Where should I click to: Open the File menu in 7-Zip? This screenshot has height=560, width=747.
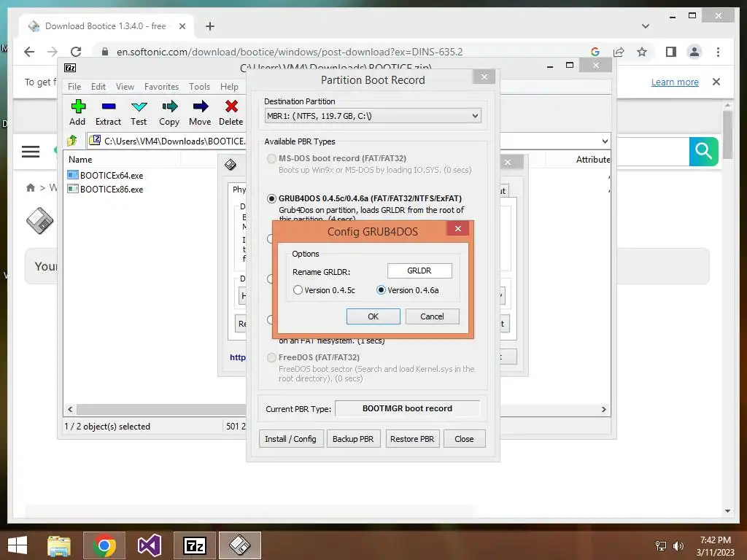[x=74, y=87]
